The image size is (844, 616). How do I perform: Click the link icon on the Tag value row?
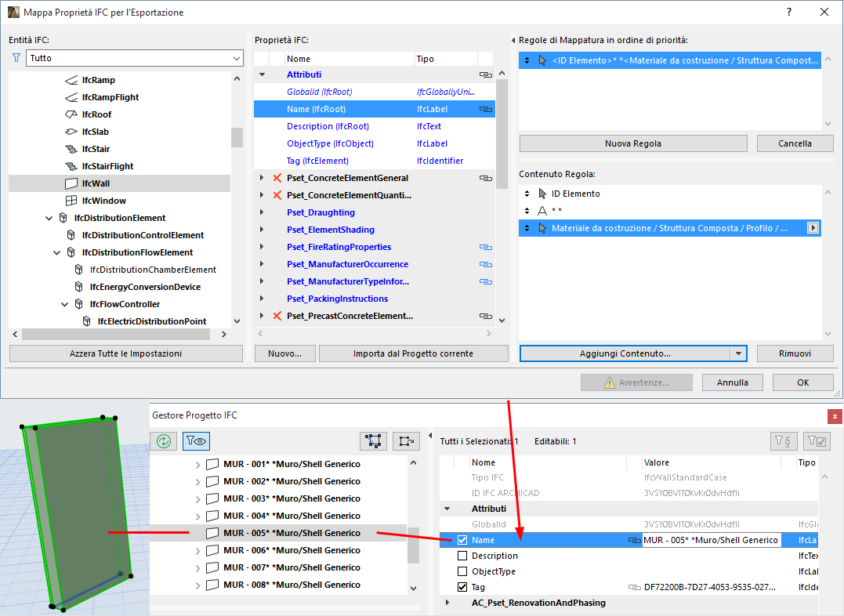coord(635,588)
